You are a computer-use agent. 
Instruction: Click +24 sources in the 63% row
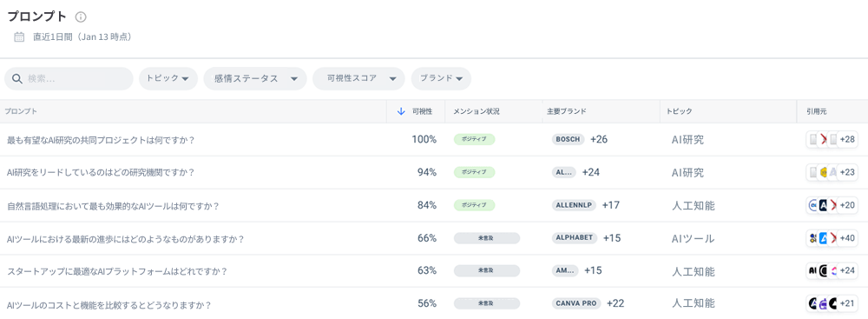(846, 270)
